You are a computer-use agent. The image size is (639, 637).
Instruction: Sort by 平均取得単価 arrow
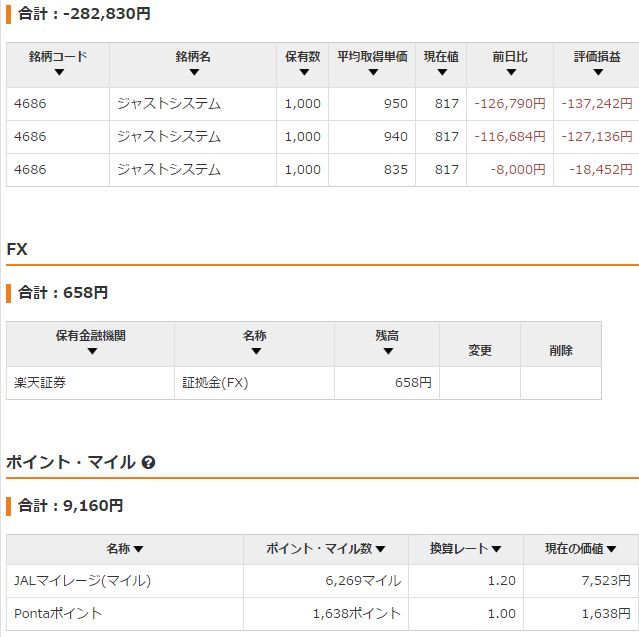[372, 73]
